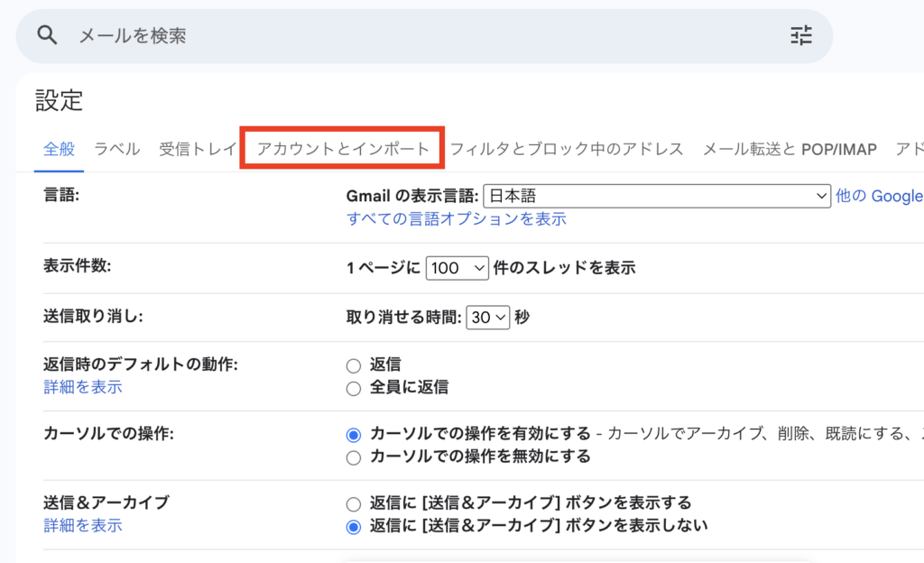Select the 返信 radio button
The image size is (924, 563).
354,365
